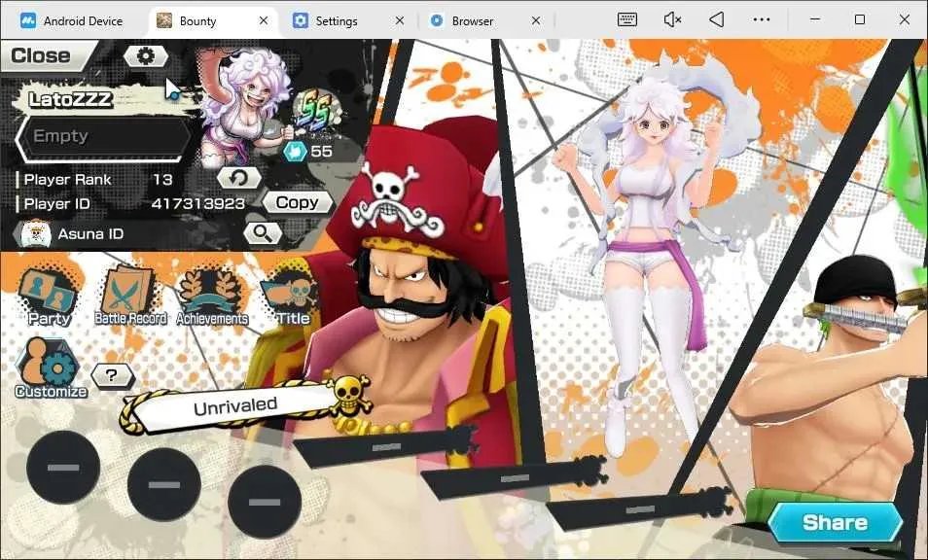Click the name plate under the swordsman
The width and height of the screenshot is (928, 560).
point(640,508)
